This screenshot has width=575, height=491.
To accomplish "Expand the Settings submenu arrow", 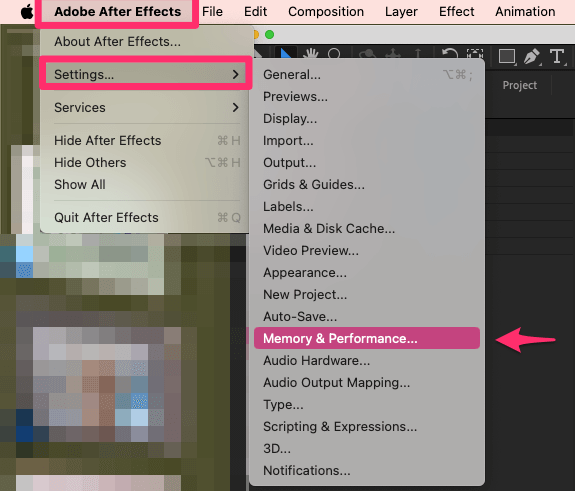I will pyautogui.click(x=235, y=74).
